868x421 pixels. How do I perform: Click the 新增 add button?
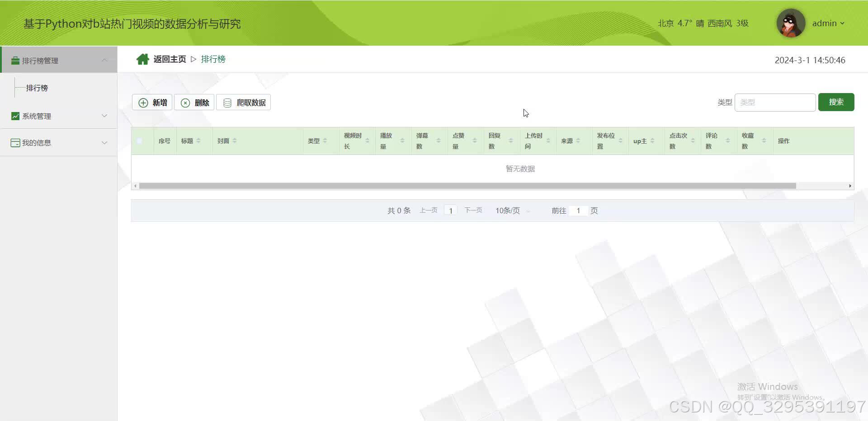click(152, 103)
